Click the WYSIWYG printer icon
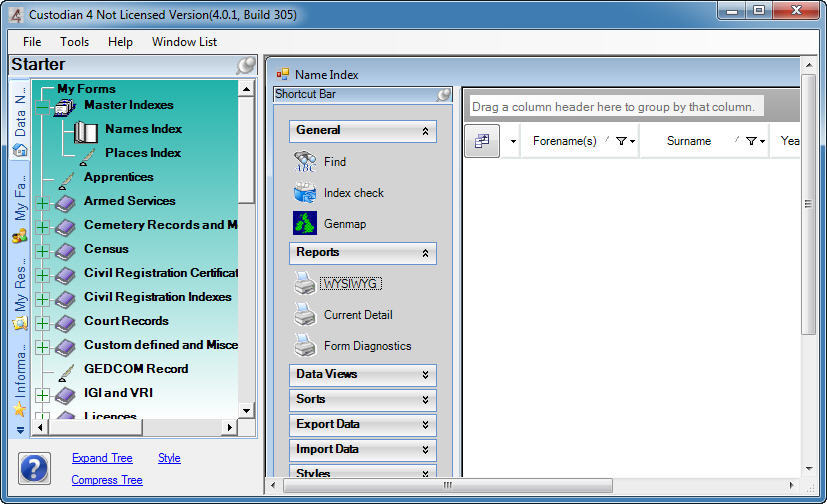Screen dimensions: 827x504 point(305,284)
